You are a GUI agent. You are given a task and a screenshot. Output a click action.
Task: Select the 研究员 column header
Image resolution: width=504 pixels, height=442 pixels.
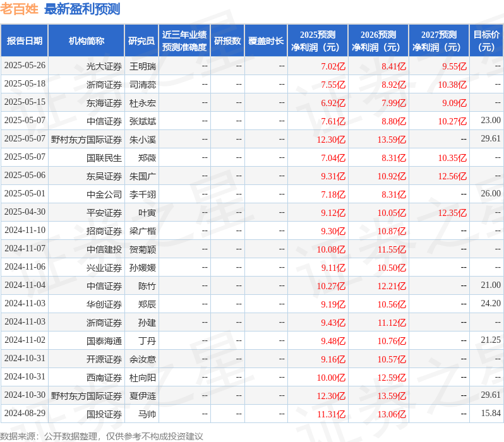pyautogui.click(x=141, y=41)
